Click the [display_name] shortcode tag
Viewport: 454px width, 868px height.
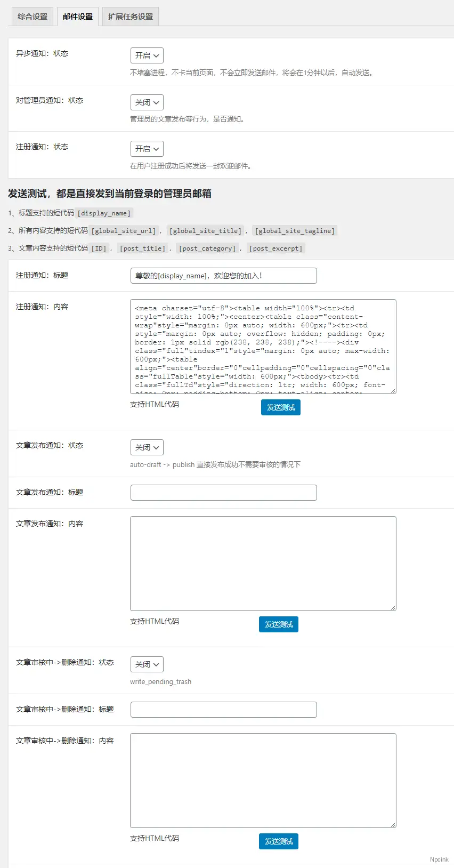[x=104, y=213]
